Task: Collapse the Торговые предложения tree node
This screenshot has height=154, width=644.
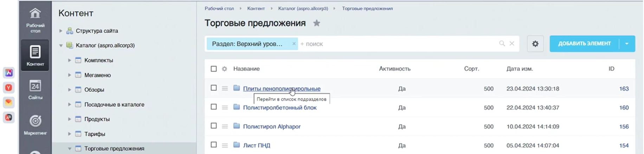Action: (x=70, y=149)
